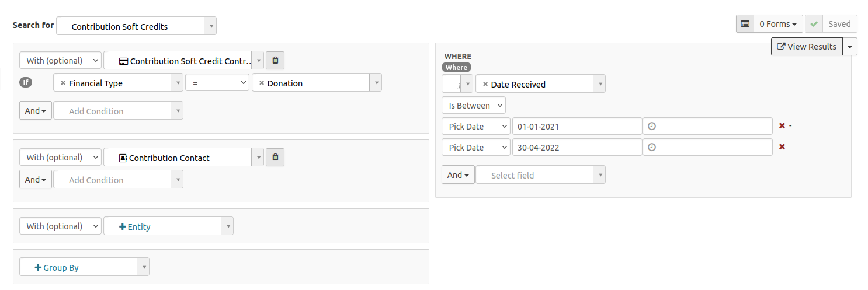Click the table display icon beside Forms
The width and height of the screenshot is (868, 290).
pyautogui.click(x=745, y=24)
